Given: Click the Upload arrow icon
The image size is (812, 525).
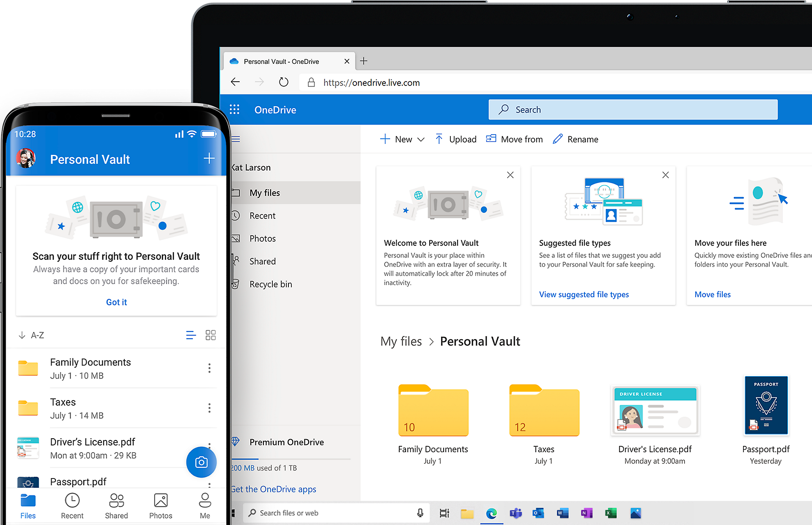Looking at the screenshot, I should [439, 139].
